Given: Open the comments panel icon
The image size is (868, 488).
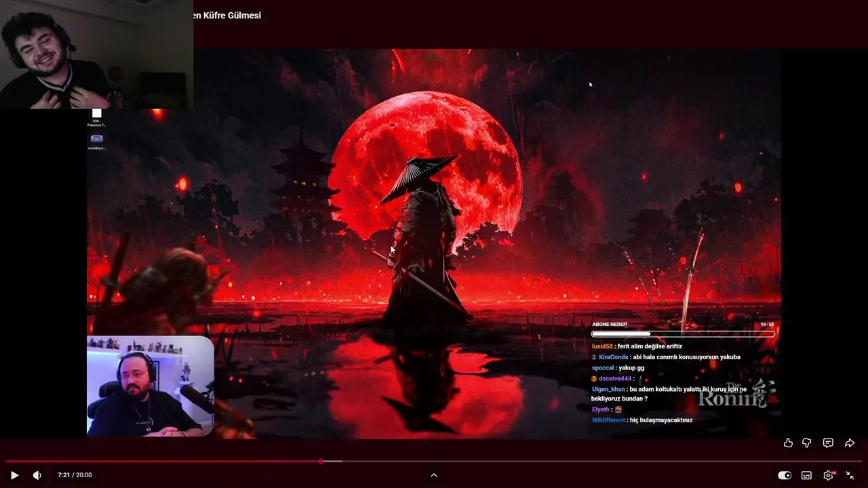Looking at the screenshot, I should tap(828, 443).
